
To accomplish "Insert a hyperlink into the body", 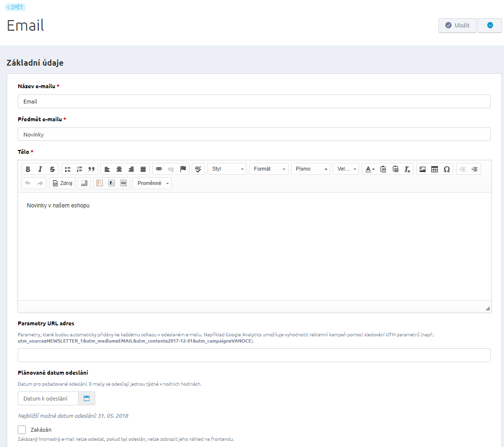I will pyautogui.click(x=159, y=169).
